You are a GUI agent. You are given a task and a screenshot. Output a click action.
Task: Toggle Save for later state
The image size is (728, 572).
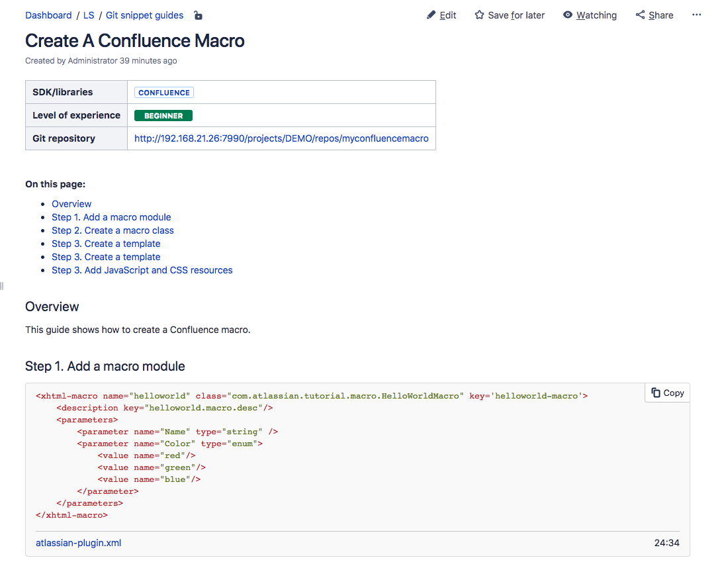pyautogui.click(x=510, y=15)
